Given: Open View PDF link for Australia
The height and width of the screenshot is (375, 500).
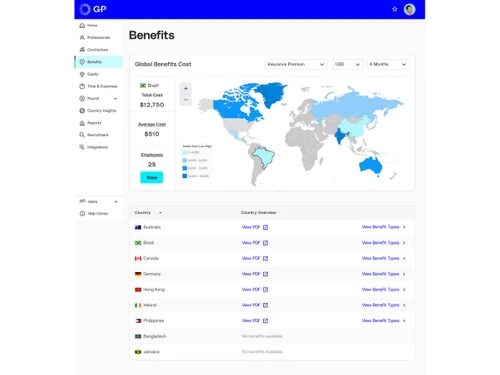Looking at the screenshot, I should point(251,227).
